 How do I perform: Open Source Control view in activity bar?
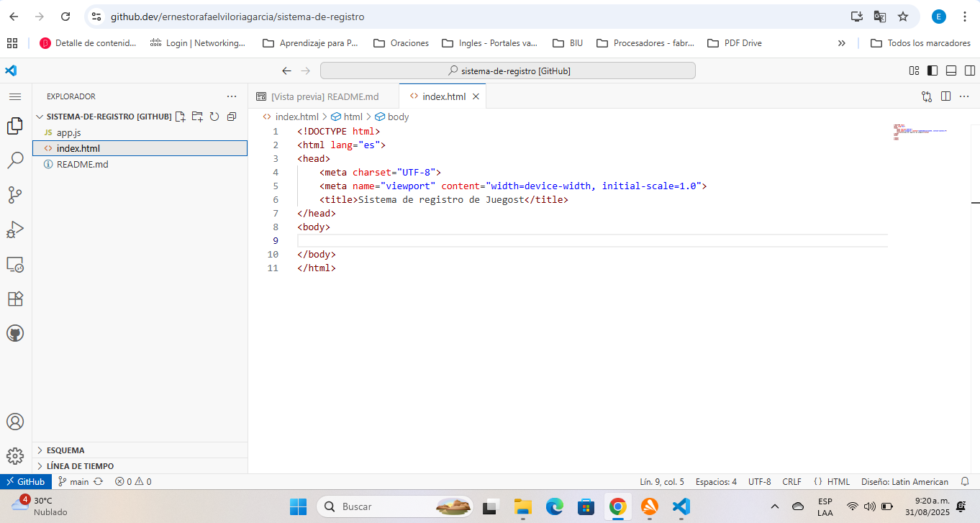pyautogui.click(x=15, y=195)
